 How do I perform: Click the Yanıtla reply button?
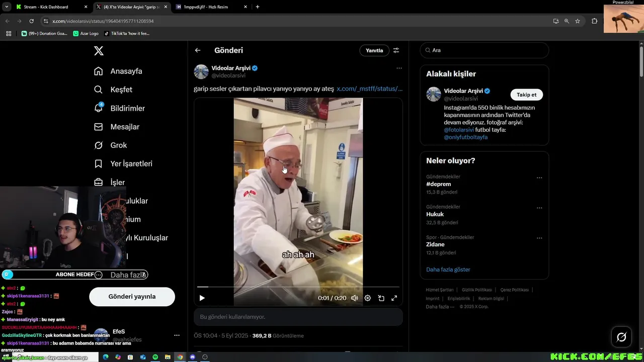click(374, 50)
